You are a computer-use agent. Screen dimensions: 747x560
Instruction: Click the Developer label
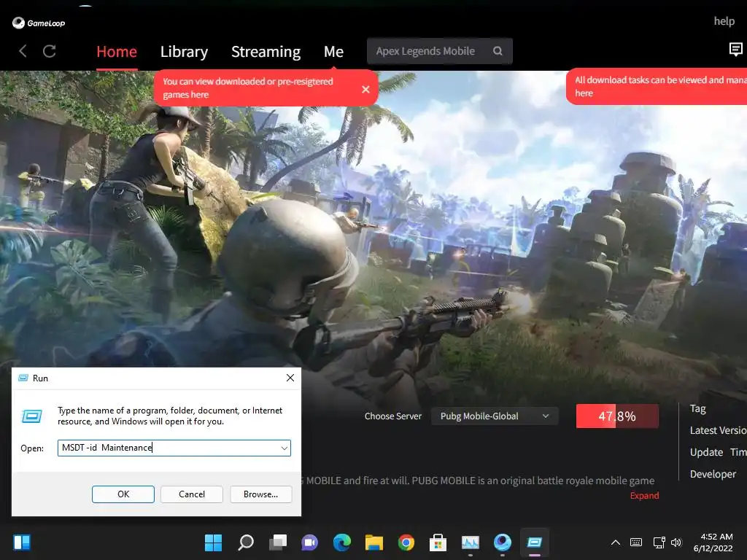713,474
